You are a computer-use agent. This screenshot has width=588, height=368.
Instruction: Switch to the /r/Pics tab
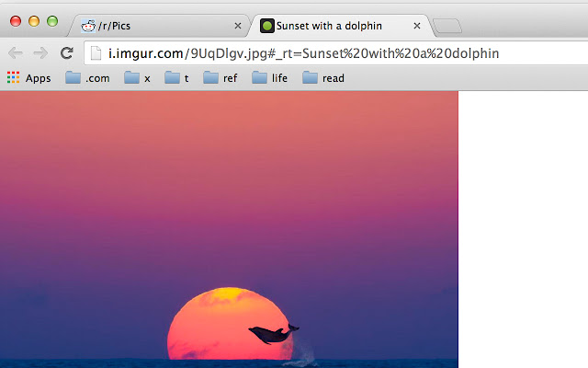pos(159,26)
